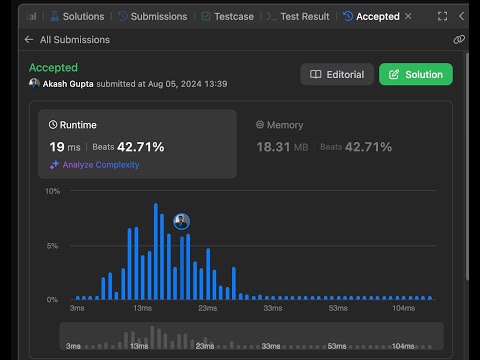
Task: Select the Runtime stats card
Action: (x=137, y=144)
